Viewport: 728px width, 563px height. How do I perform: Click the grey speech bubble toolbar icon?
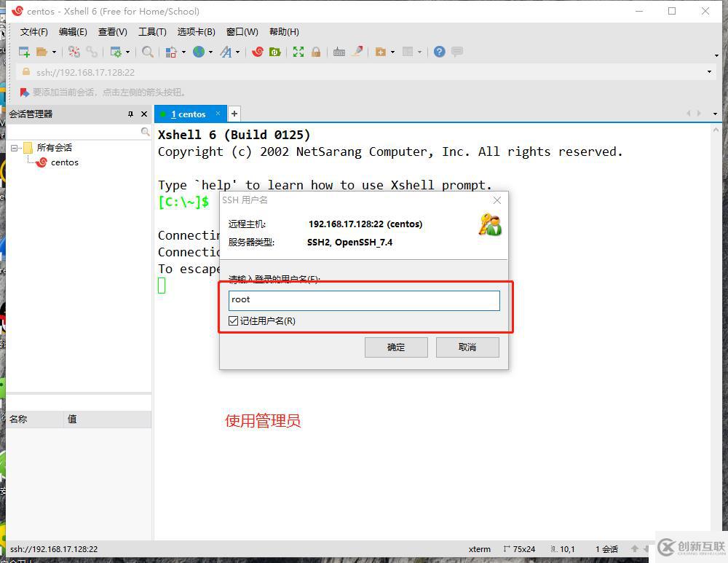coord(457,51)
